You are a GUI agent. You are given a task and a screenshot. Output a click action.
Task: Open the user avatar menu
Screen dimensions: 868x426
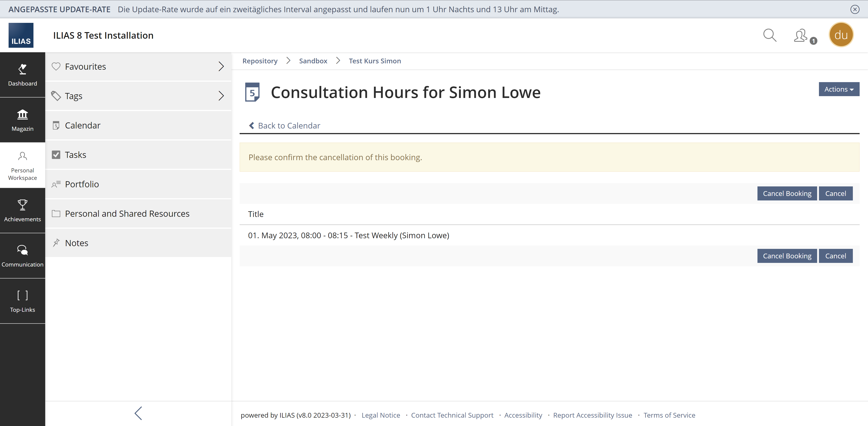(841, 35)
